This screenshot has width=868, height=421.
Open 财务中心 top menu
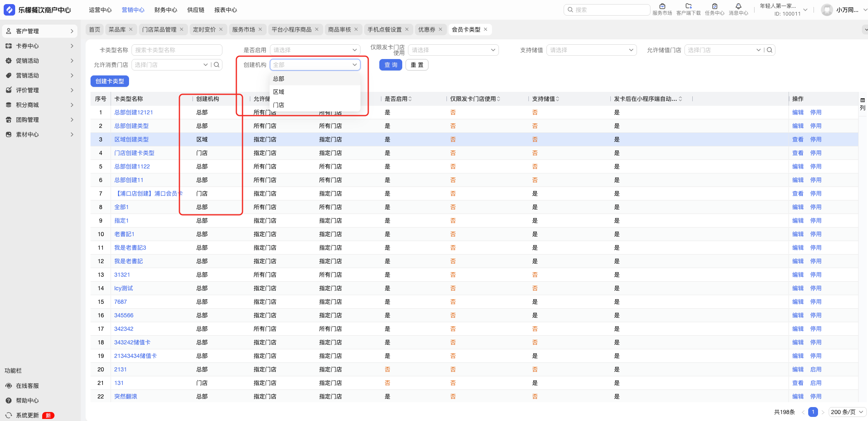165,10
